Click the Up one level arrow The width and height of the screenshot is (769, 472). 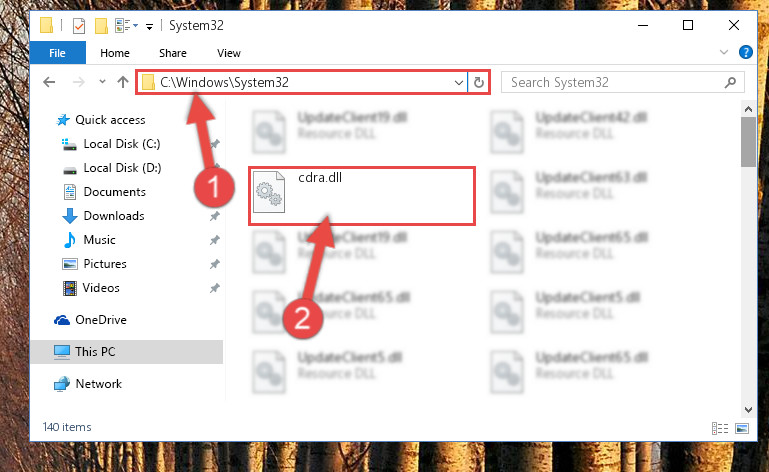click(123, 82)
